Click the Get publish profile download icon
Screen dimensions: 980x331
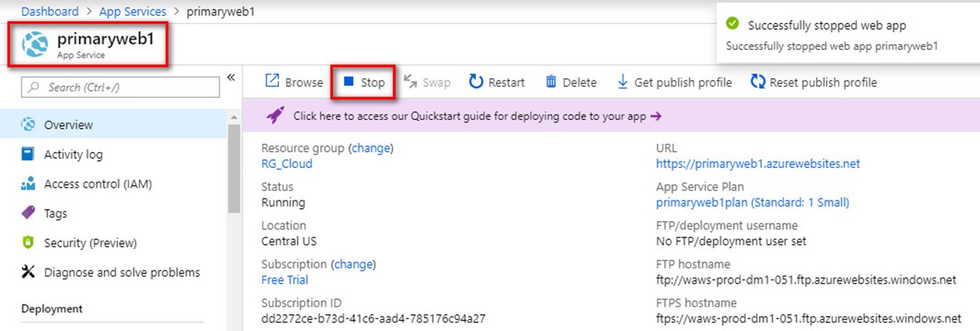coord(622,82)
